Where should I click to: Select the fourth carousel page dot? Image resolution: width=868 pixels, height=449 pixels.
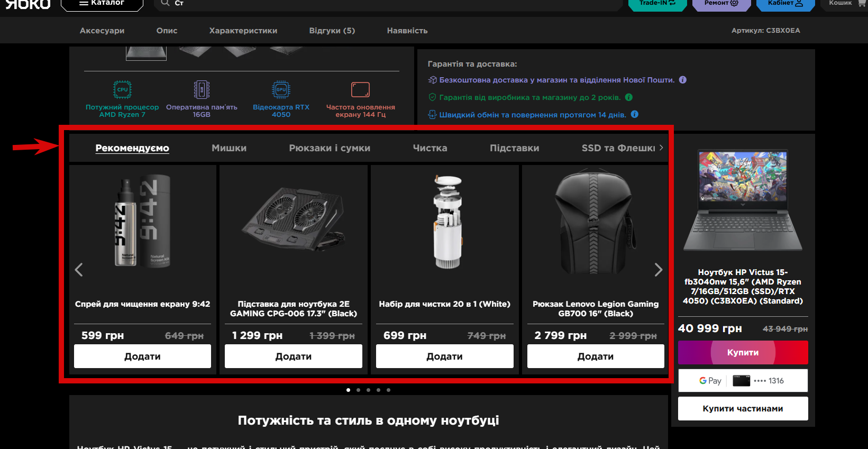coord(378,390)
